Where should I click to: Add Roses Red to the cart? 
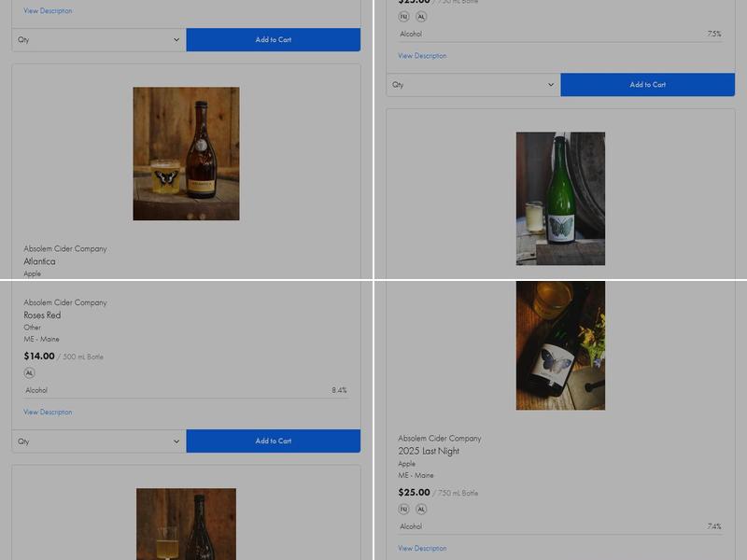point(273,441)
